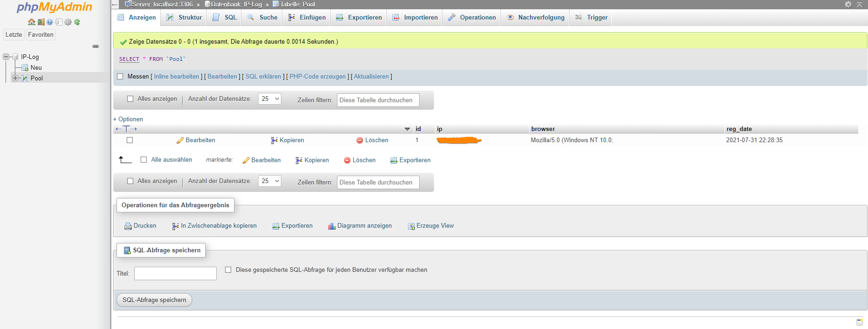Click the delete icon in row 1

coord(360,140)
